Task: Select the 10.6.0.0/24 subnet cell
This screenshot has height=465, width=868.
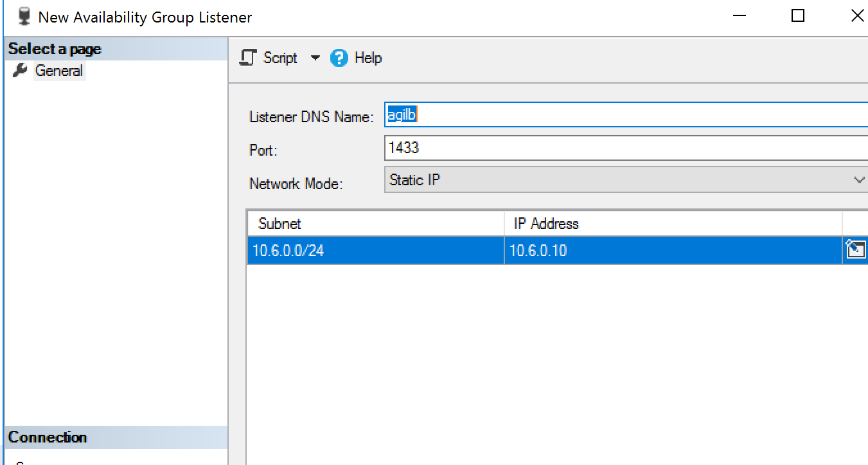Action: coord(376,250)
